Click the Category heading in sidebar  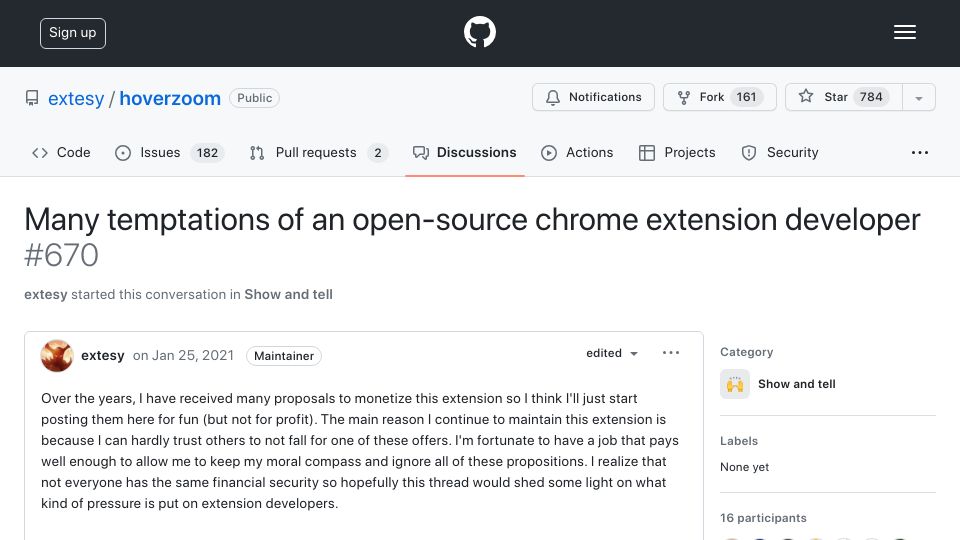click(746, 352)
